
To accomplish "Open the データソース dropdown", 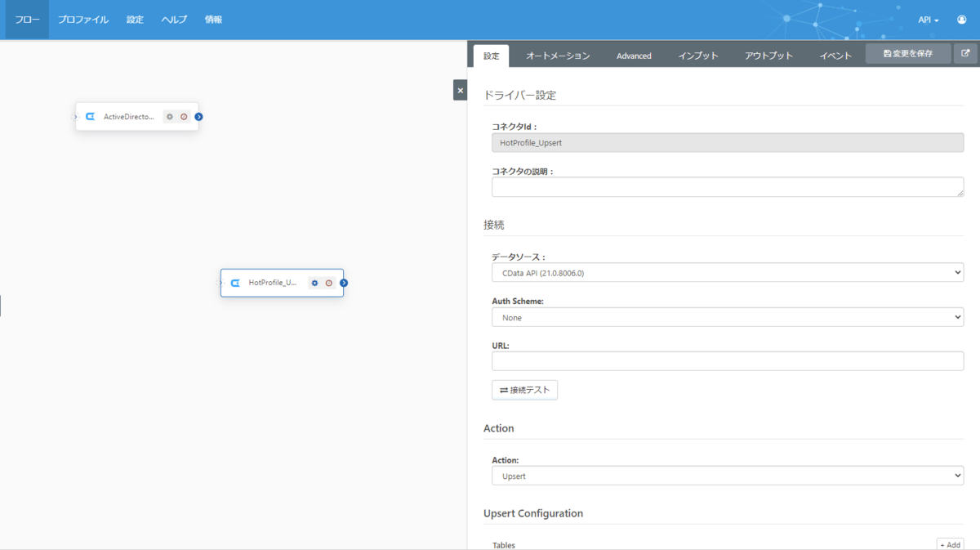I will pyautogui.click(x=728, y=273).
